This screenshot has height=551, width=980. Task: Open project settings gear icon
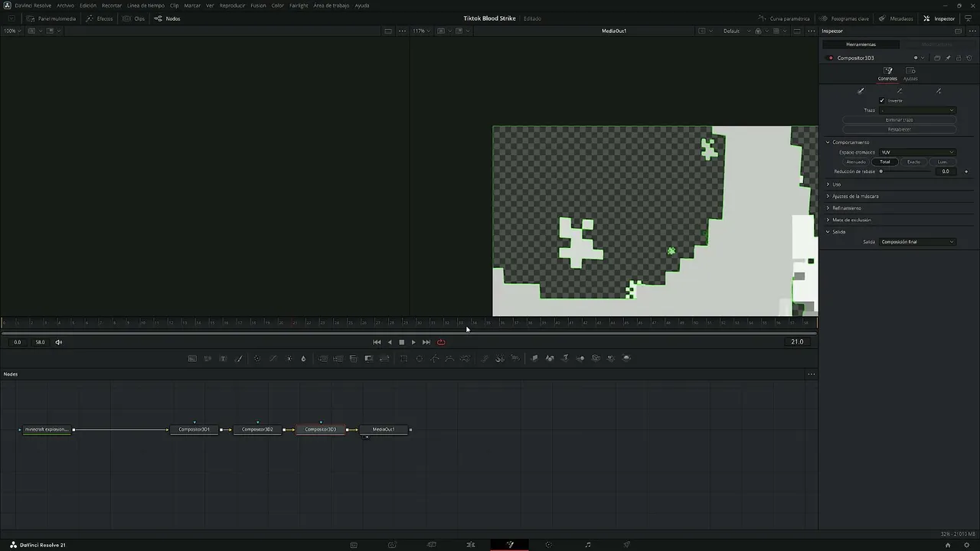coord(967,545)
